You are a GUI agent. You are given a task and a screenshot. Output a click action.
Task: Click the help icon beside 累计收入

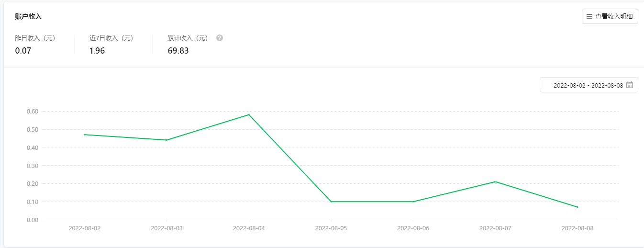[x=220, y=38]
